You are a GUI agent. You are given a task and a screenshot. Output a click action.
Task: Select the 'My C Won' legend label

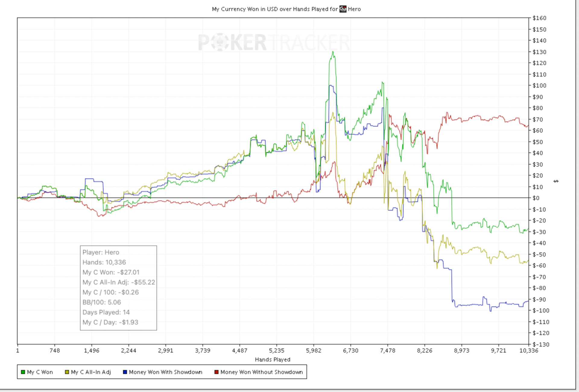click(x=40, y=372)
